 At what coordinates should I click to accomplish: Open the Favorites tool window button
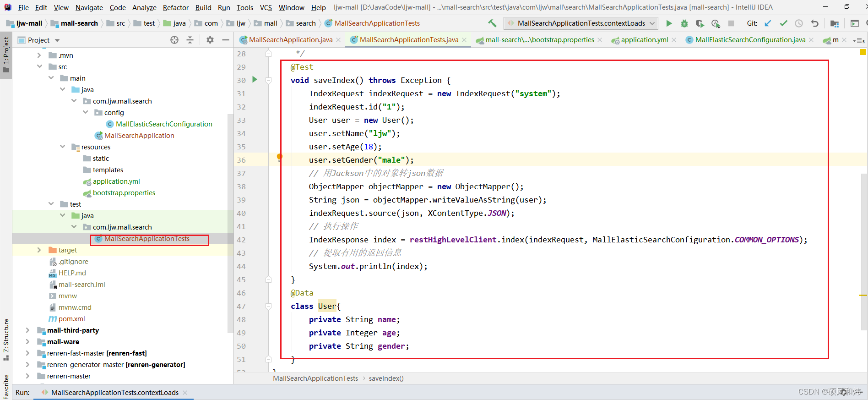point(6,386)
